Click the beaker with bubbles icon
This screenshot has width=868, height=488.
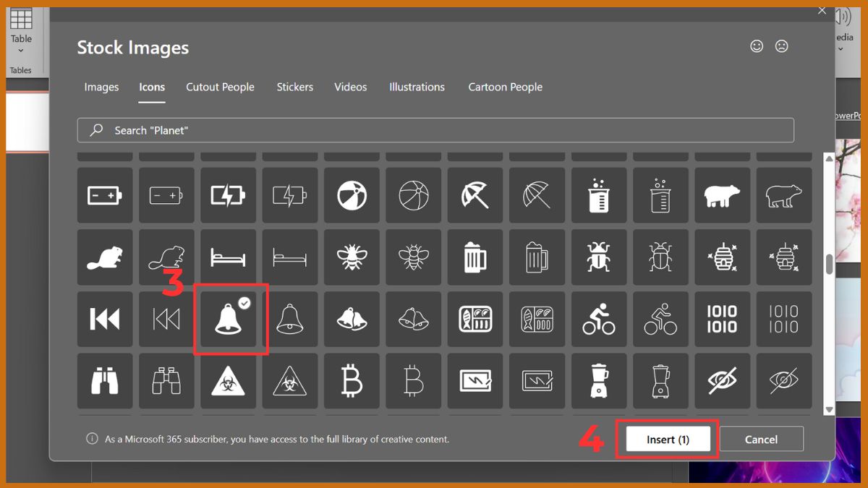[x=598, y=194]
